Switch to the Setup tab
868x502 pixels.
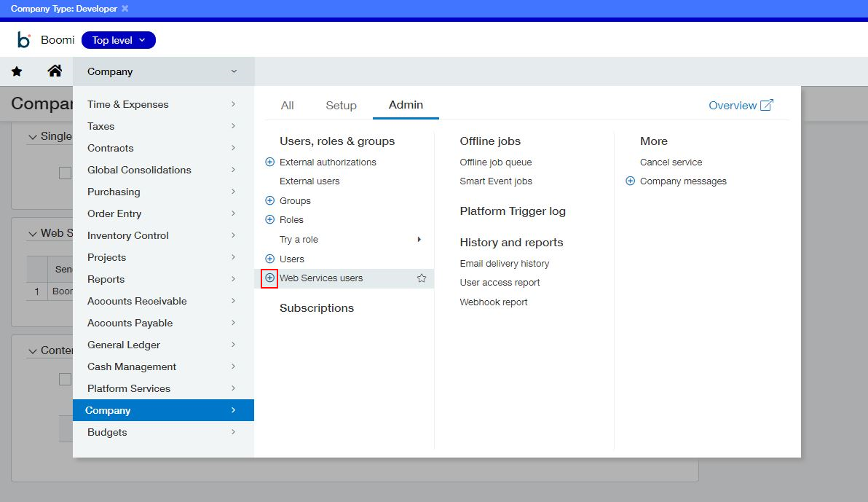click(x=341, y=105)
